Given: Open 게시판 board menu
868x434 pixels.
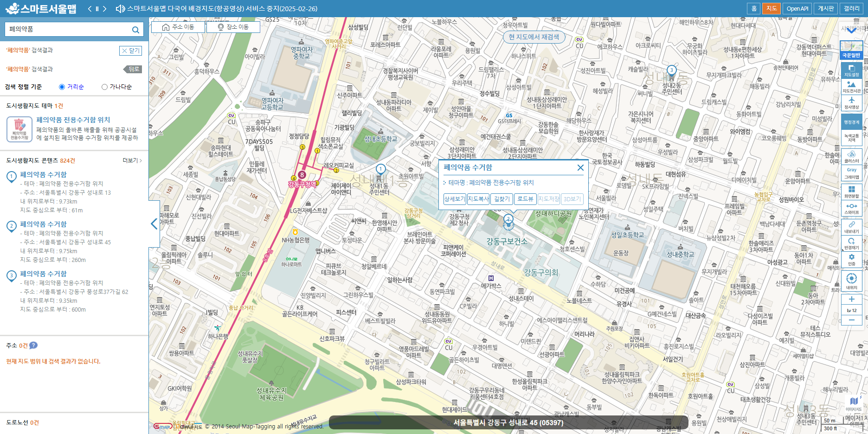Looking at the screenshot, I should pyautogui.click(x=826, y=9).
